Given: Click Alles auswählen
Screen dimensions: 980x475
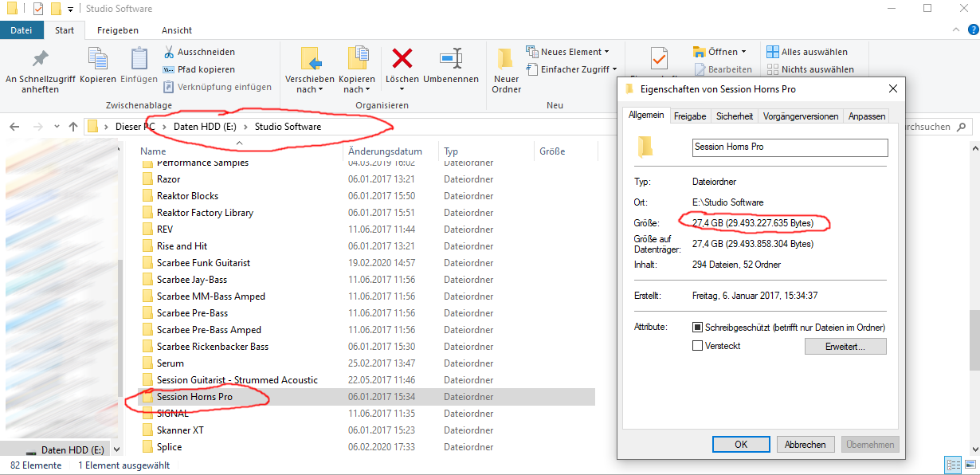Looking at the screenshot, I should [807, 52].
